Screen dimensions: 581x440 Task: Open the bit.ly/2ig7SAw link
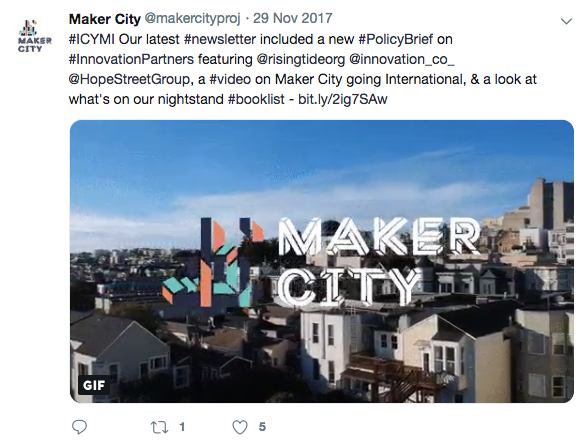tap(343, 99)
